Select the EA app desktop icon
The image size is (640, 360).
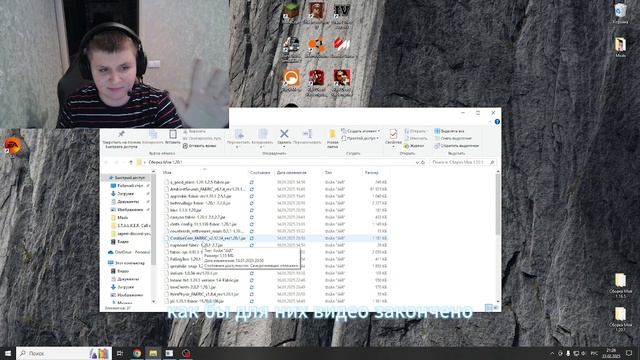click(x=12, y=146)
